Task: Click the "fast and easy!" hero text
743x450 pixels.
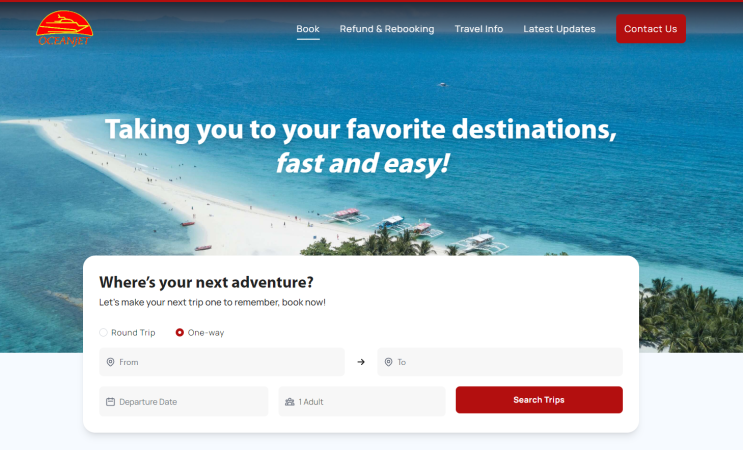Action: pyautogui.click(x=362, y=164)
